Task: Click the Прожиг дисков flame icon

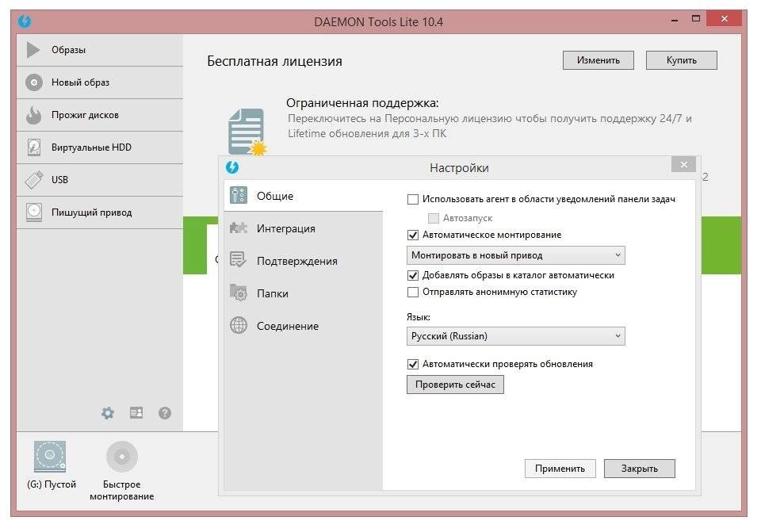Action: click(x=33, y=115)
